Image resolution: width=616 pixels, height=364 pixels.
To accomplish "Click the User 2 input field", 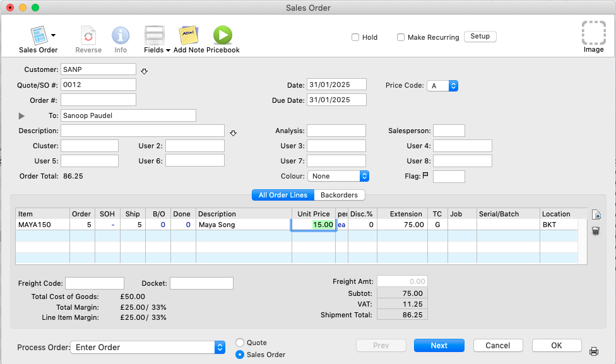I will pyautogui.click(x=195, y=146).
